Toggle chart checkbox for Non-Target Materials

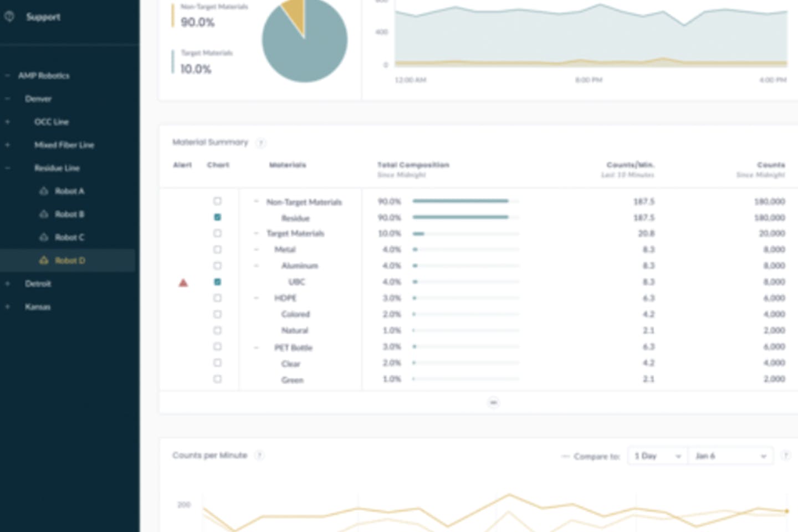coord(217,201)
